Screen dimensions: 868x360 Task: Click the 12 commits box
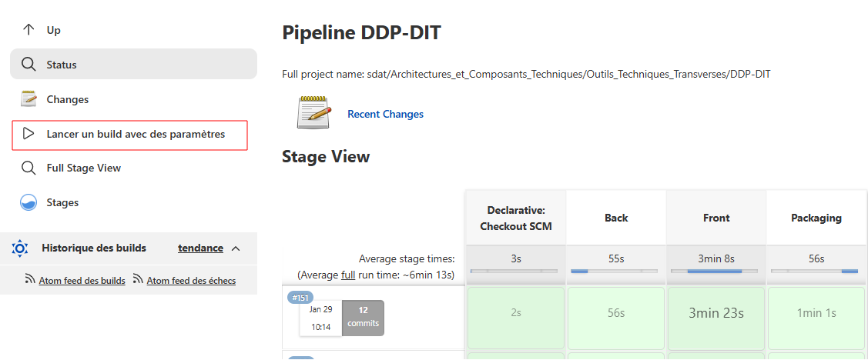[363, 317]
